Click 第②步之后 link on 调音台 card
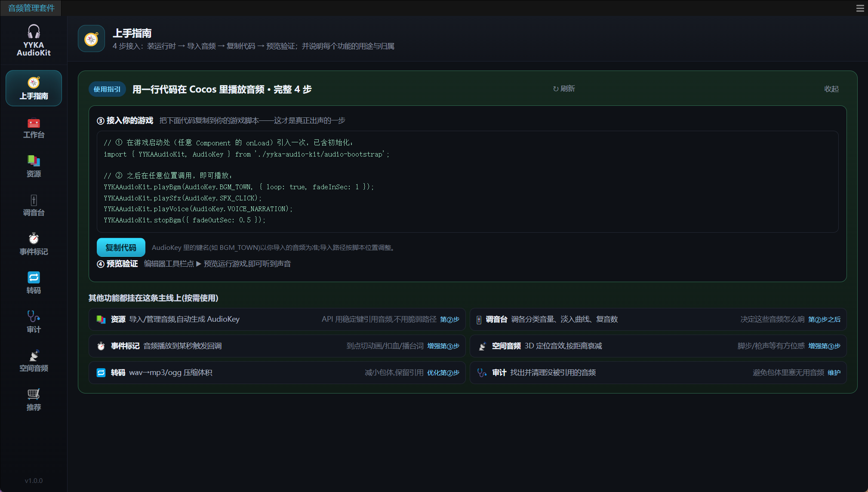868x492 pixels. (x=824, y=319)
